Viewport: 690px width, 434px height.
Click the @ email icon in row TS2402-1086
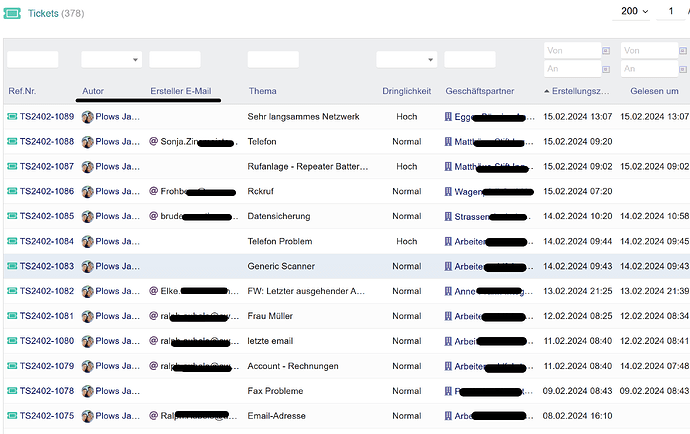pos(153,192)
